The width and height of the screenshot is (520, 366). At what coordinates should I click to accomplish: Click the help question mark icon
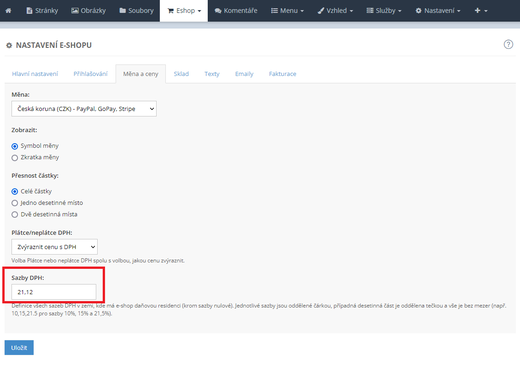tap(508, 44)
